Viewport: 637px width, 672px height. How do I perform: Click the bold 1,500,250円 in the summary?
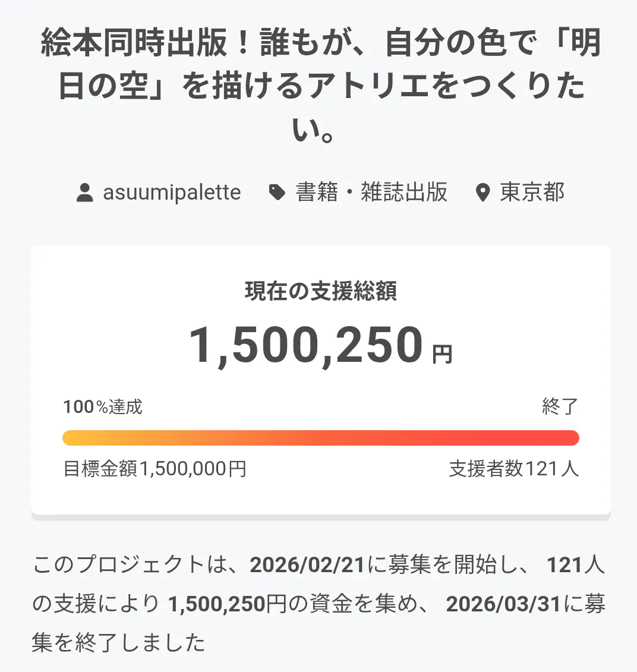tap(226, 604)
